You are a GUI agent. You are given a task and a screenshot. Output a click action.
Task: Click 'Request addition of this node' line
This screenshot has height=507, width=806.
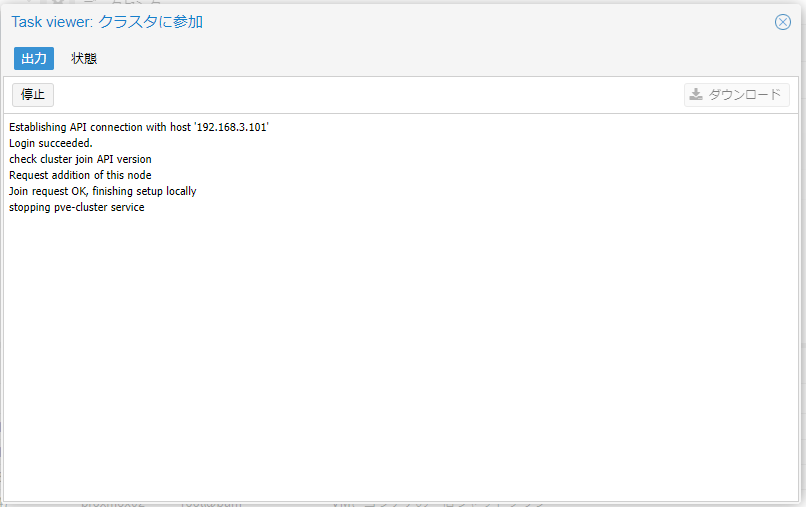point(80,175)
